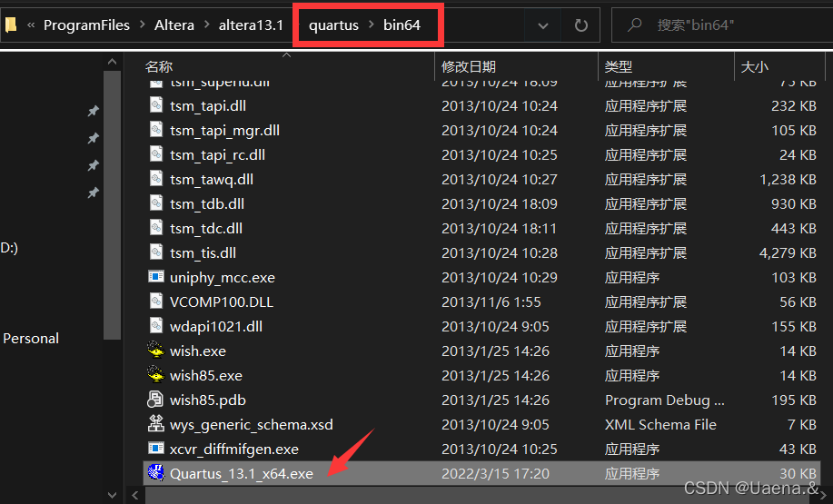Image resolution: width=833 pixels, height=504 pixels.
Task: Select file name wish85.exe
Action: click(206, 375)
